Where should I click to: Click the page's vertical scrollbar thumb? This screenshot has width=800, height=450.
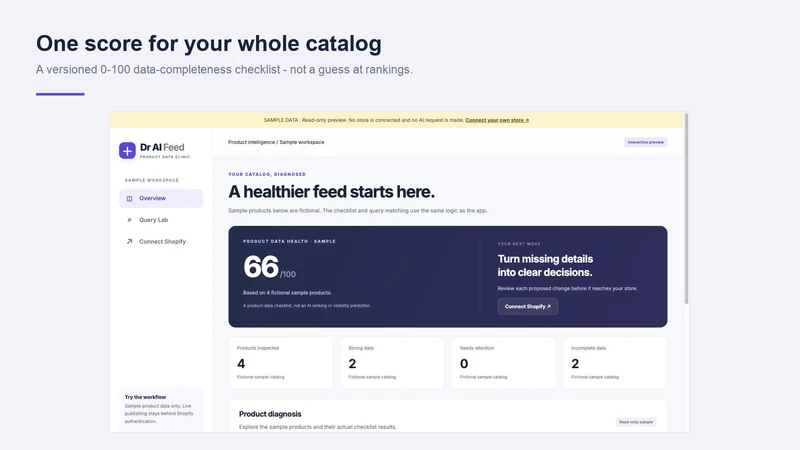click(686, 209)
